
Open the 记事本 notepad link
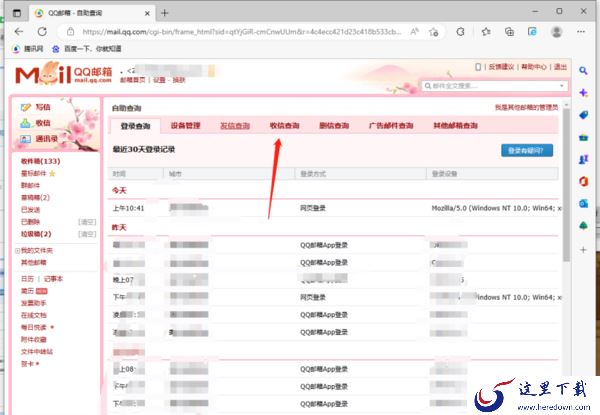[53, 279]
